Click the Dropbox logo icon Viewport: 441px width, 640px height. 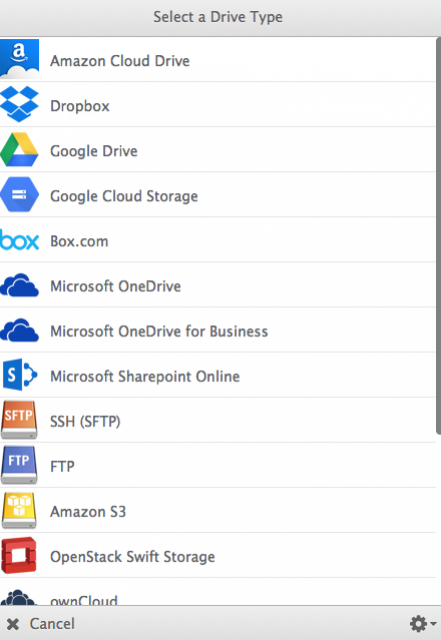19,104
